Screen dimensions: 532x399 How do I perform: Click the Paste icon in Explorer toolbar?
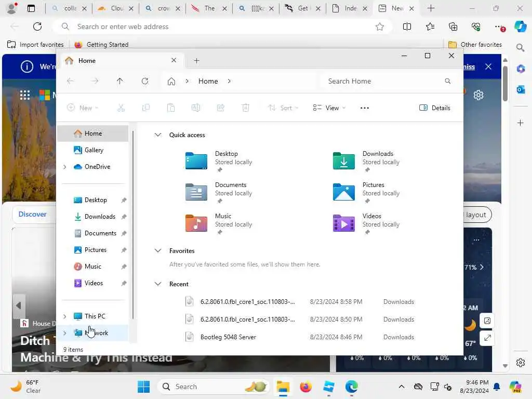(170, 108)
